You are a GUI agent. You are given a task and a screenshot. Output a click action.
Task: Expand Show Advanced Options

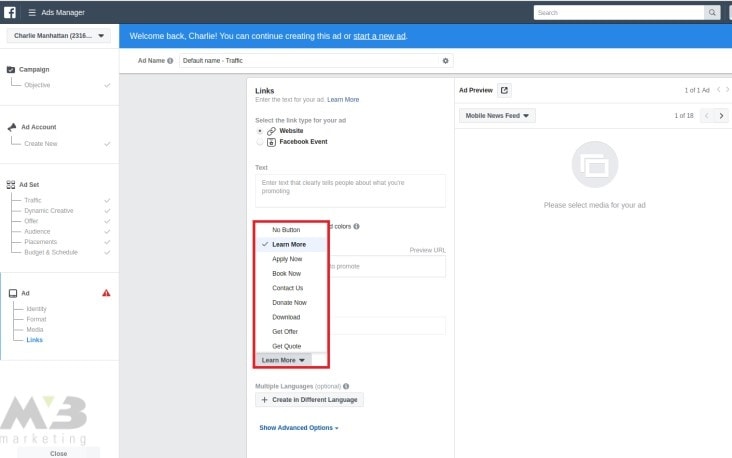pos(299,428)
